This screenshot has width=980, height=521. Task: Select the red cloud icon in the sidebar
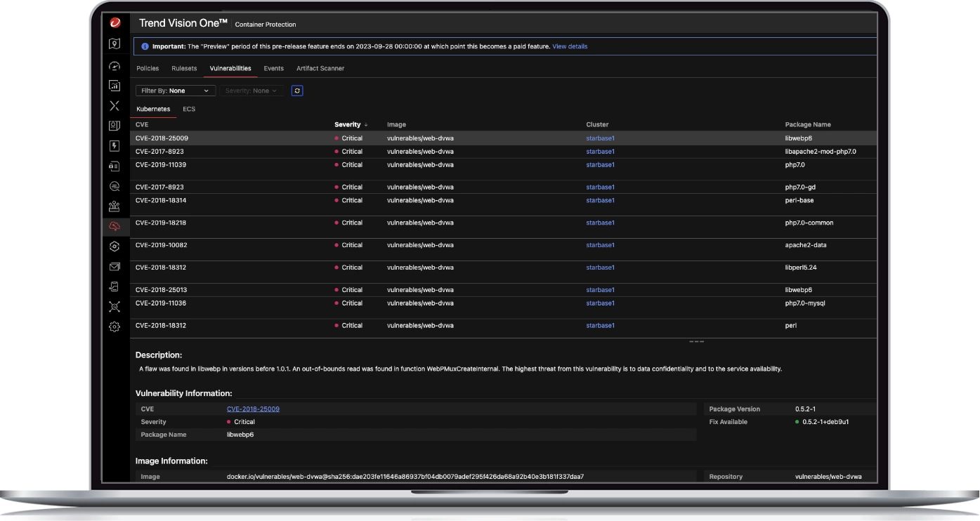[x=115, y=226]
